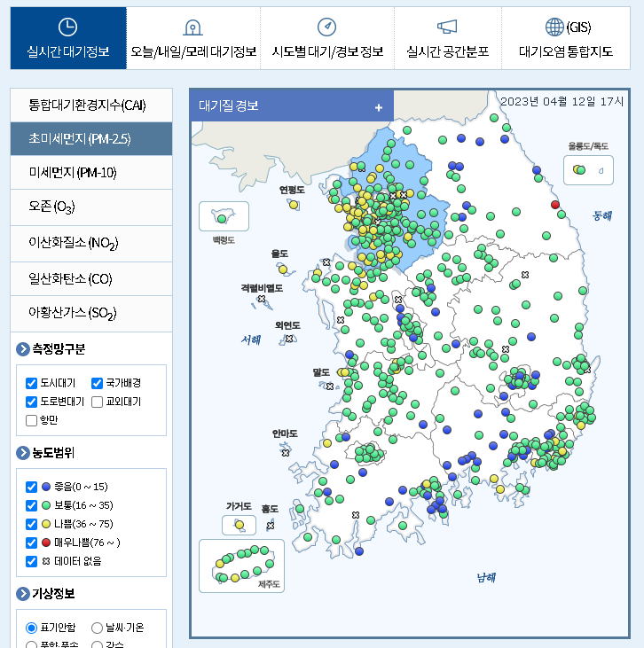Click the 대기질 경보 panel header
The width and height of the screenshot is (644, 648).
tap(292, 105)
